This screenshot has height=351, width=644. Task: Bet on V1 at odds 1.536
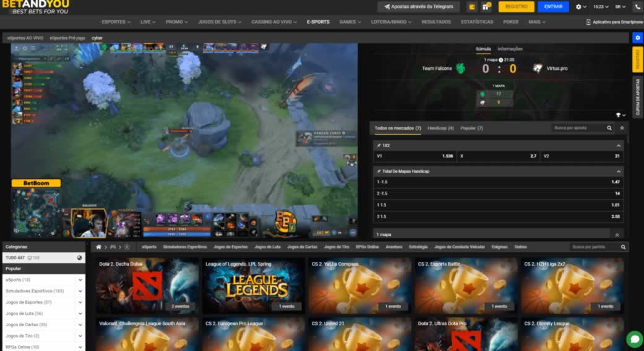coord(415,156)
